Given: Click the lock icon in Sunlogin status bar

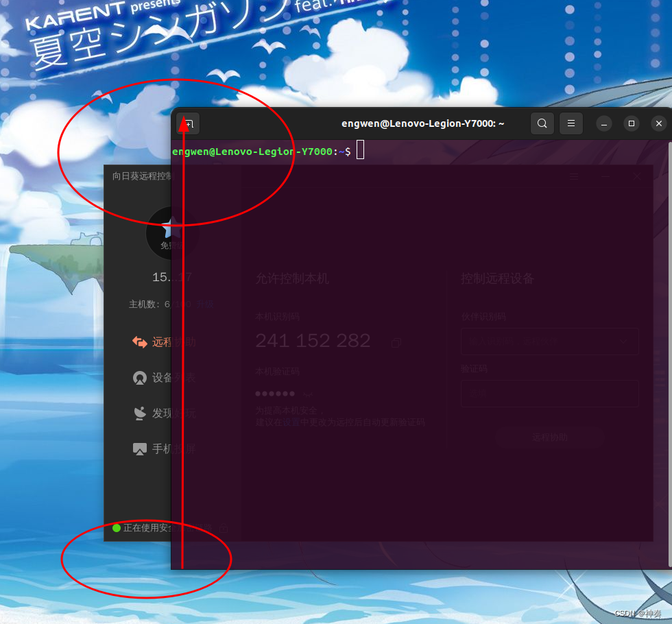Looking at the screenshot, I should 224,527.
